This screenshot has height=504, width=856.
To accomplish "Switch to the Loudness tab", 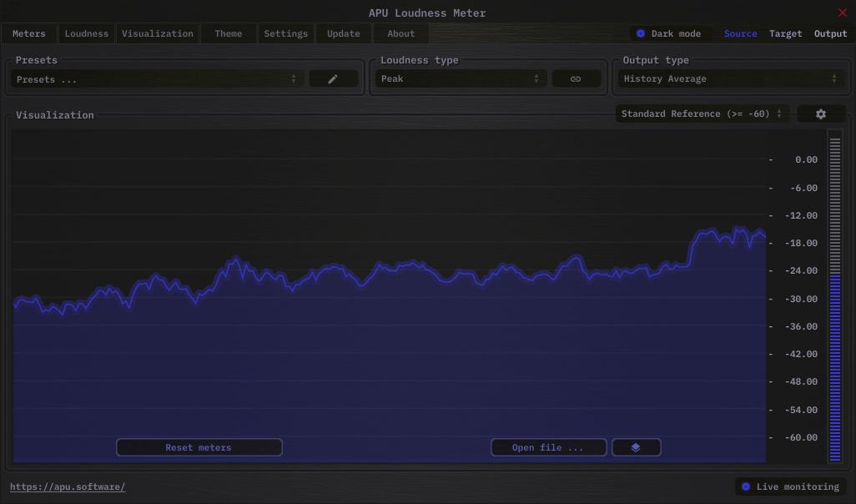I will point(87,34).
